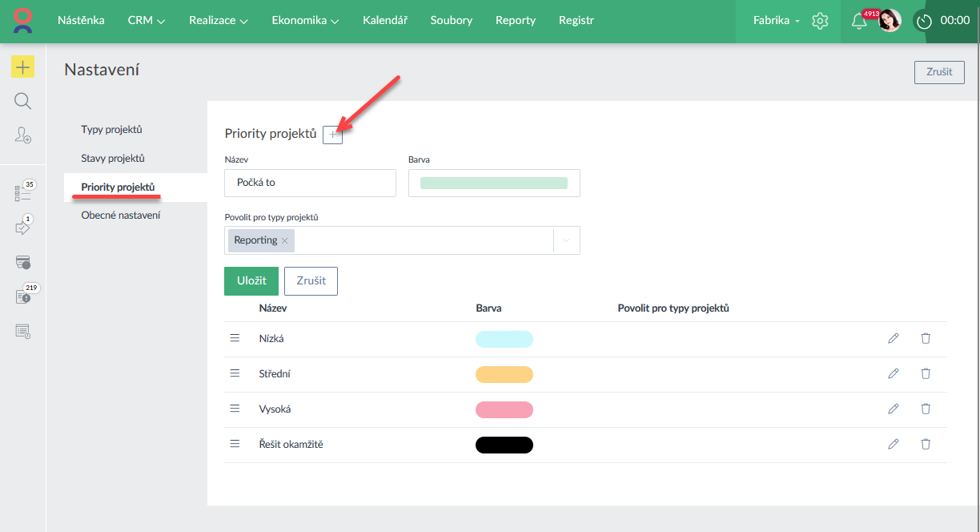Expand the Ekonomika menu
This screenshot has width=980, height=532.
tap(305, 21)
